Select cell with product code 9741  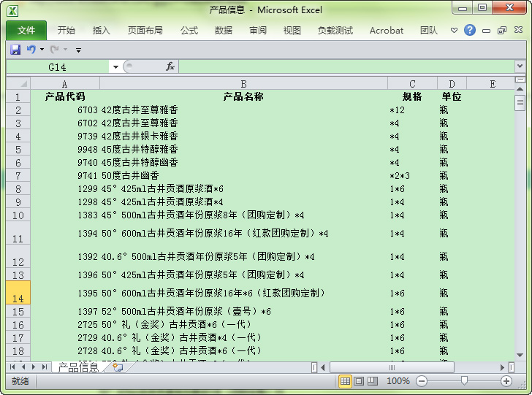[x=65, y=176]
